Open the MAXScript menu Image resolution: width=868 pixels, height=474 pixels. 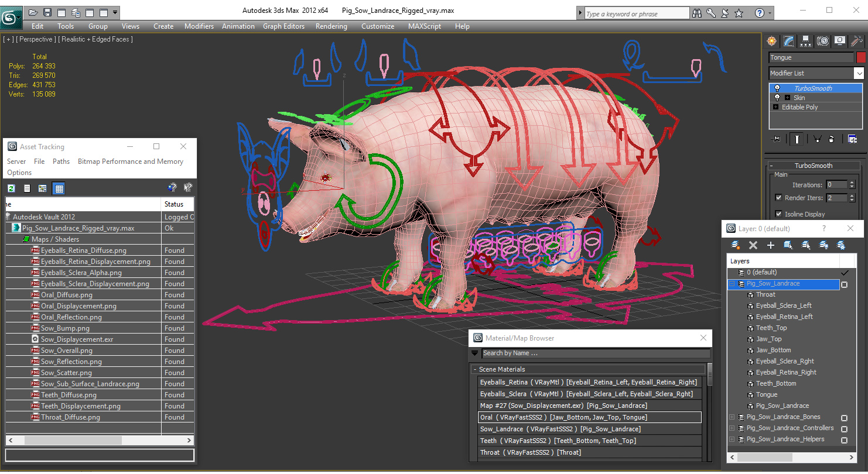tap(425, 26)
